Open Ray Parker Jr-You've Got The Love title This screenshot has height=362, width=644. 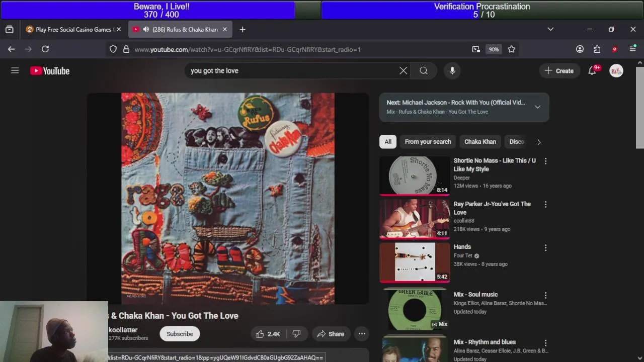coord(492,208)
